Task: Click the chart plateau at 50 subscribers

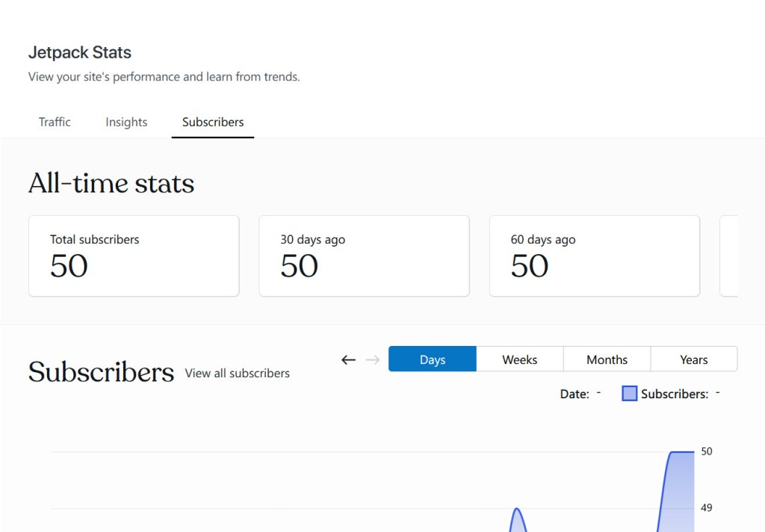Action: [681, 453]
